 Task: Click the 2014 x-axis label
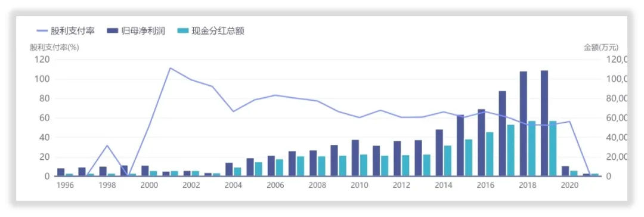[x=444, y=185]
